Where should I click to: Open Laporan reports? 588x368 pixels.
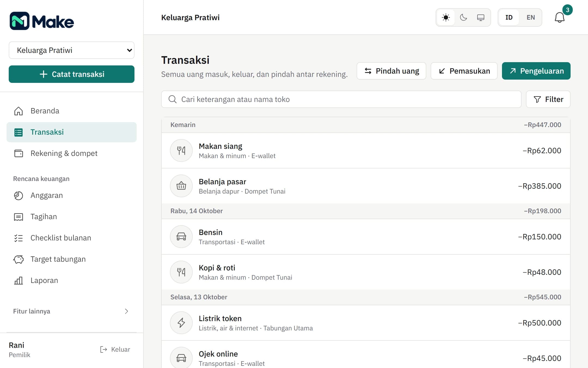[x=72, y=280]
